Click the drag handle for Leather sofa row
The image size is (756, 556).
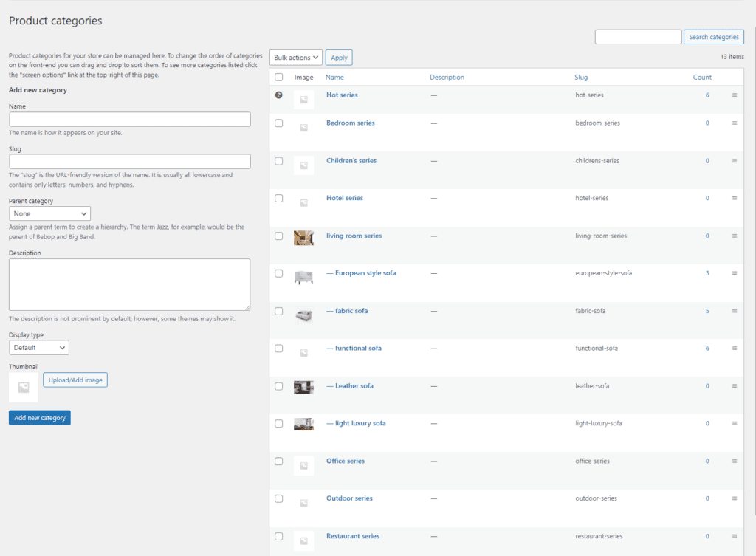(735, 385)
